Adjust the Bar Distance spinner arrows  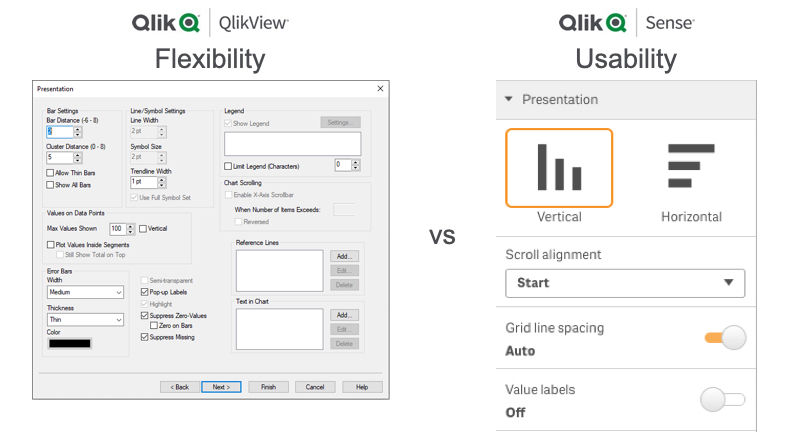pos(77,132)
